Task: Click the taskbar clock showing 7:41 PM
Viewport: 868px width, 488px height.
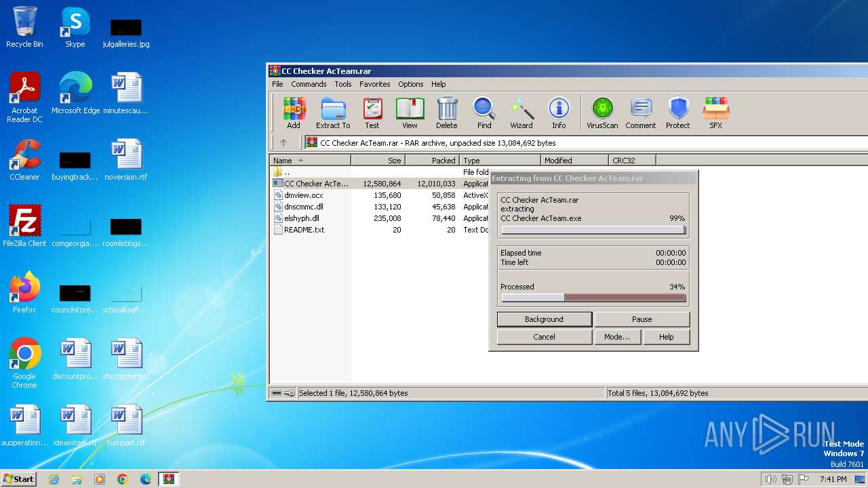Action: tap(833, 479)
